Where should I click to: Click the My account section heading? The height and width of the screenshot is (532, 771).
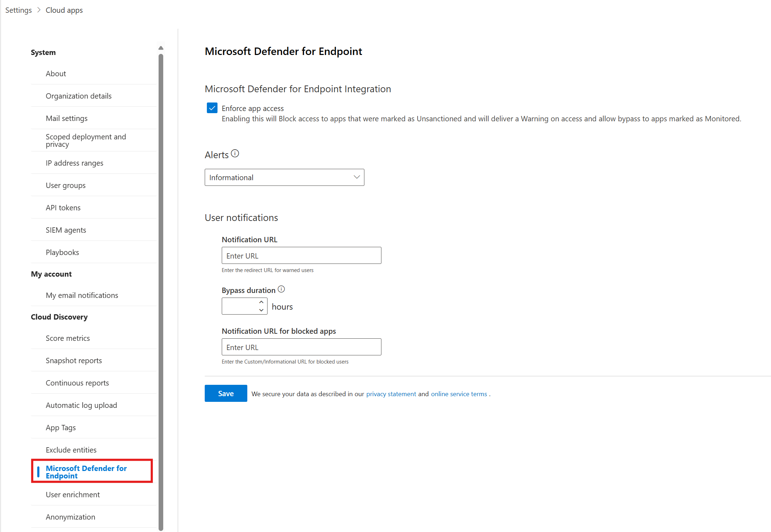51,274
